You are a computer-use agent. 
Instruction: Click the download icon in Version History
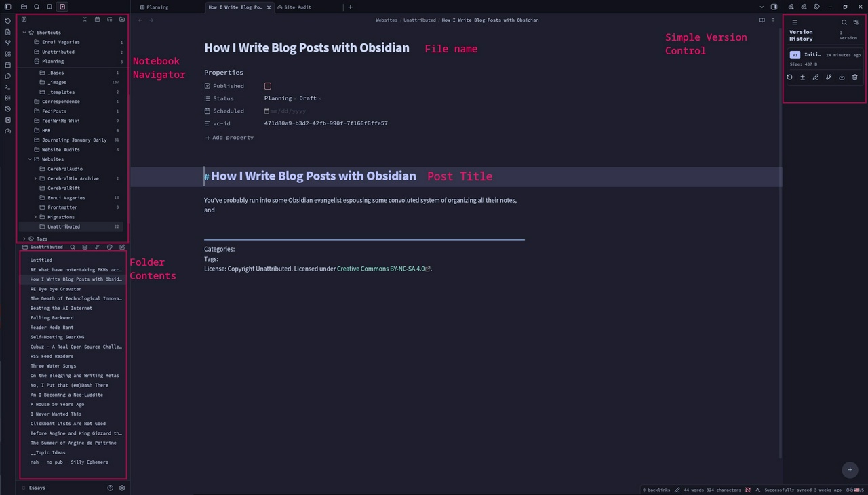point(842,77)
